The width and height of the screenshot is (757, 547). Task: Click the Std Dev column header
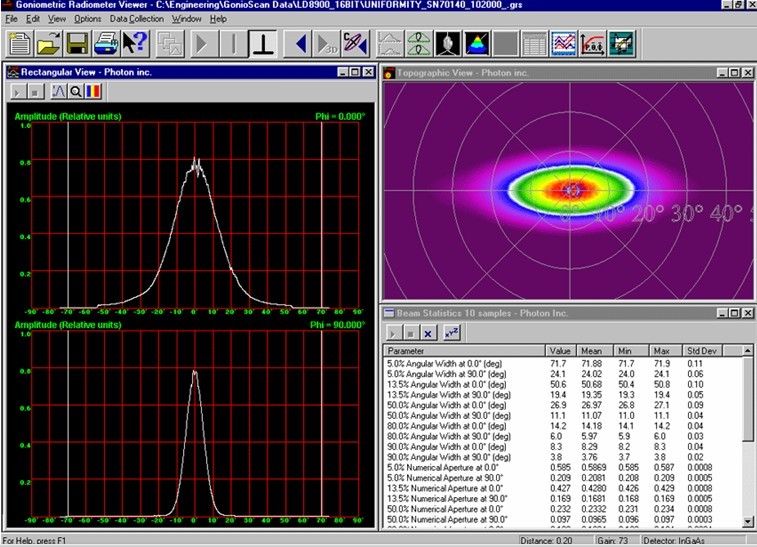[x=700, y=351]
